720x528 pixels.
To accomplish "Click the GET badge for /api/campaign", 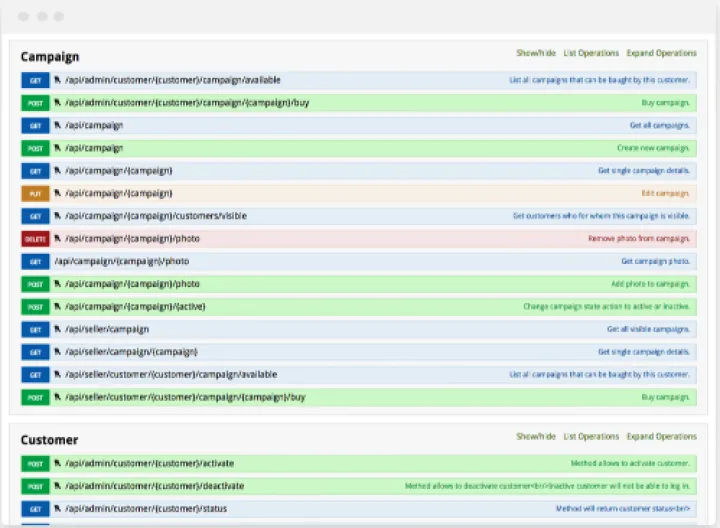I will tap(35, 125).
